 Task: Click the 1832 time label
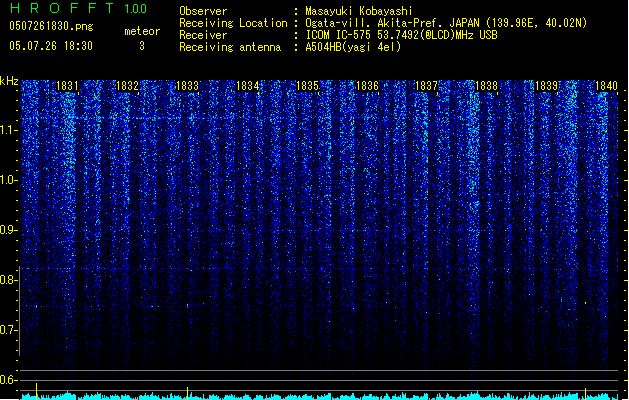click(x=127, y=85)
